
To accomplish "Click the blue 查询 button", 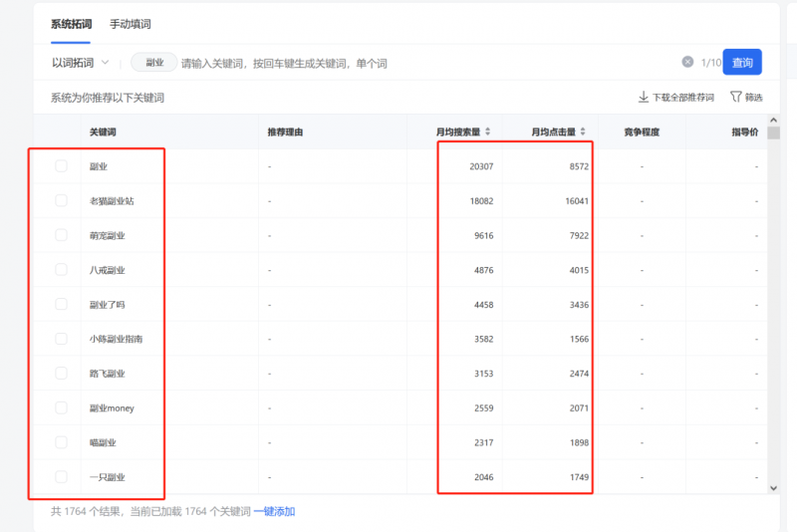I will coord(742,63).
